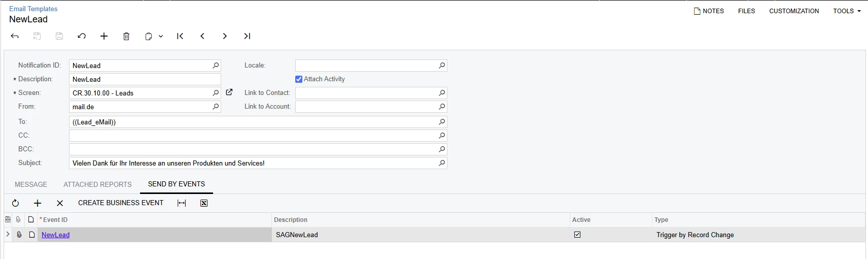Switch to the Attached Reports tab

(97, 184)
